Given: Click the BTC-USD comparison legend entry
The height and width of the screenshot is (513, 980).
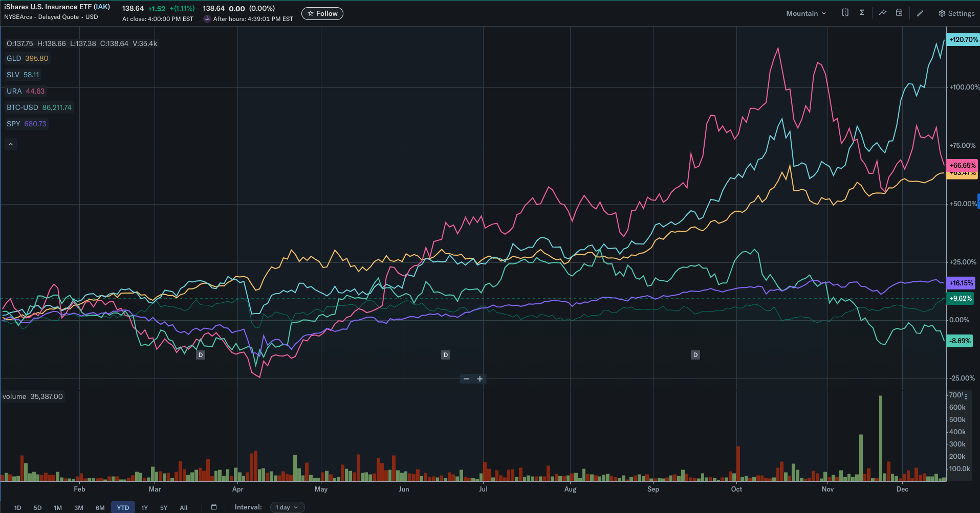Looking at the screenshot, I should pyautogui.click(x=39, y=107).
